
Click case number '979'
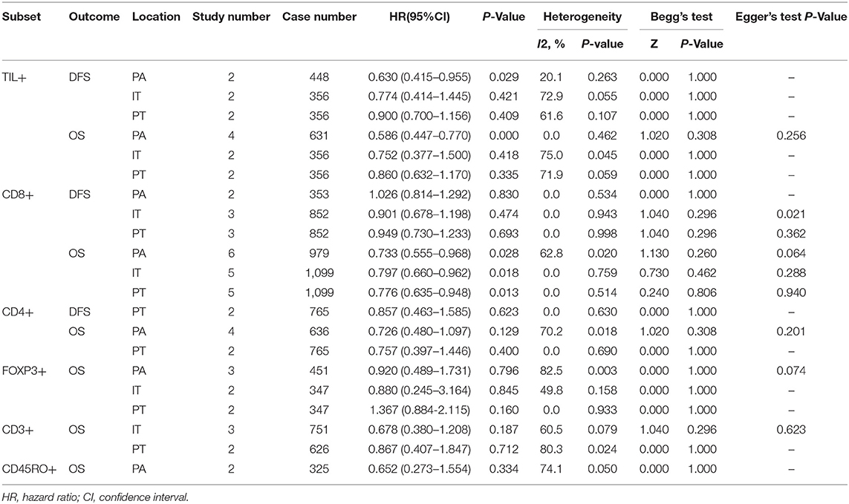pos(319,253)
